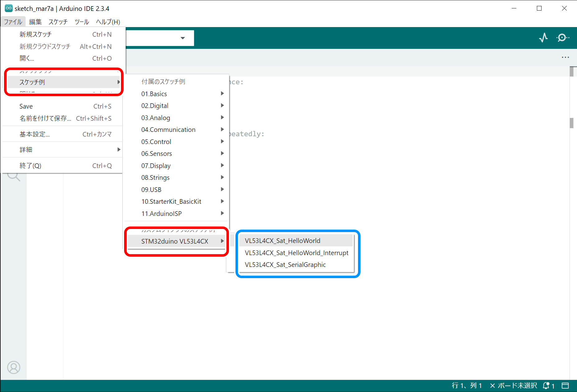Click the 行 1、列 1 cursor position

coord(467,386)
